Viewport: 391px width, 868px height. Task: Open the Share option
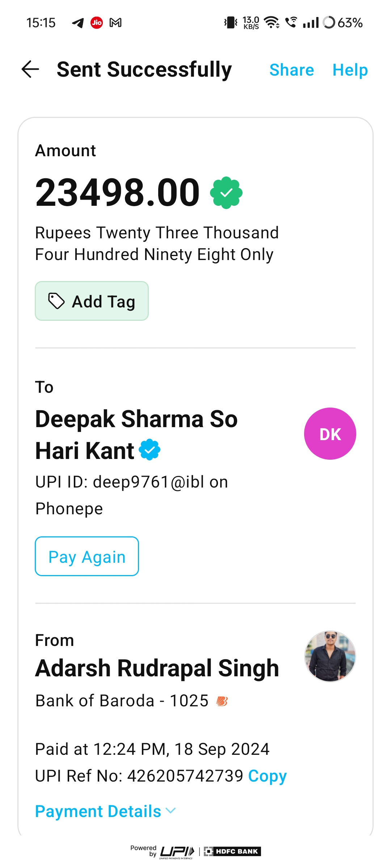click(x=291, y=70)
